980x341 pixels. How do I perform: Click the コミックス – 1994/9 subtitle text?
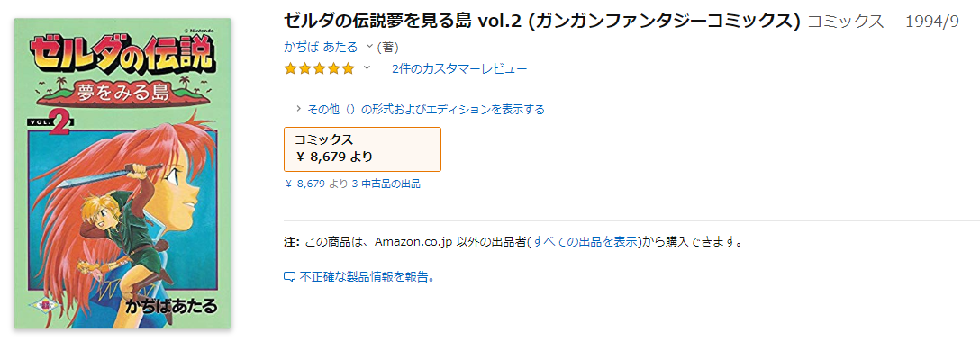point(883,22)
